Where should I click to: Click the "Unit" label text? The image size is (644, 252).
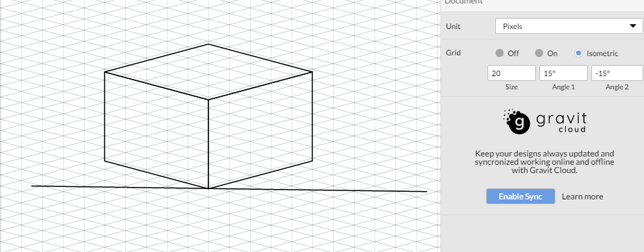tap(453, 26)
